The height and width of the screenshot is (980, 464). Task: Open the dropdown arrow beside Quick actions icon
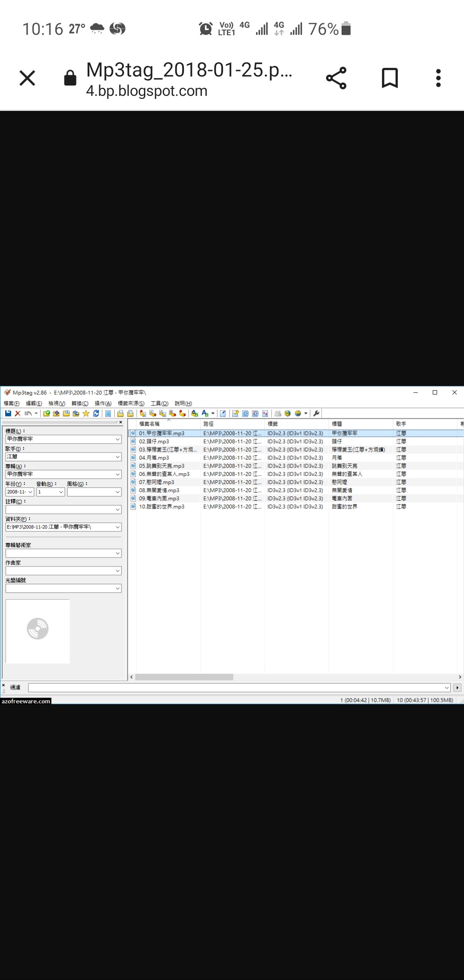coord(213,413)
